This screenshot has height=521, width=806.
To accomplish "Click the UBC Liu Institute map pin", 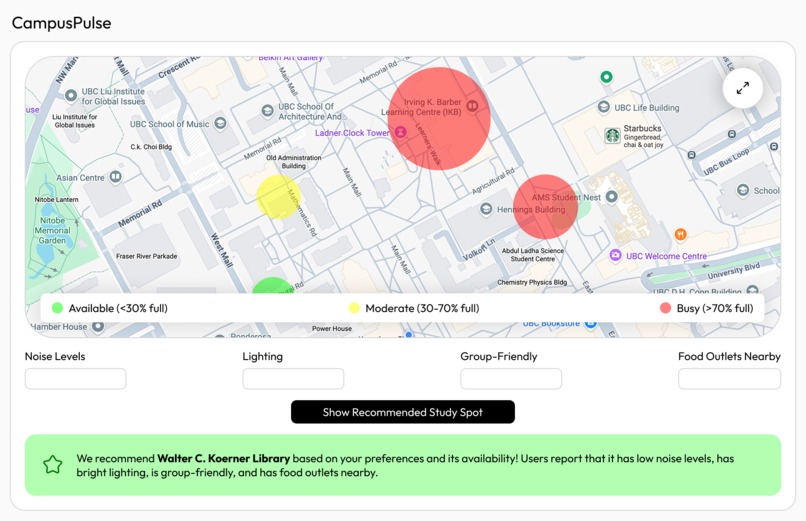I will pyautogui.click(x=71, y=96).
